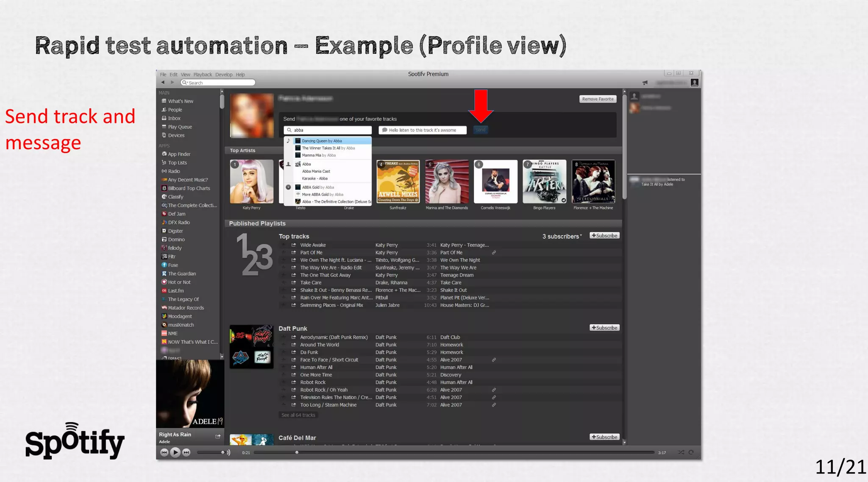Viewport: 868px width, 482px height.
Task: Choose ABBA Gold album from suggestions
Action: [317, 187]
